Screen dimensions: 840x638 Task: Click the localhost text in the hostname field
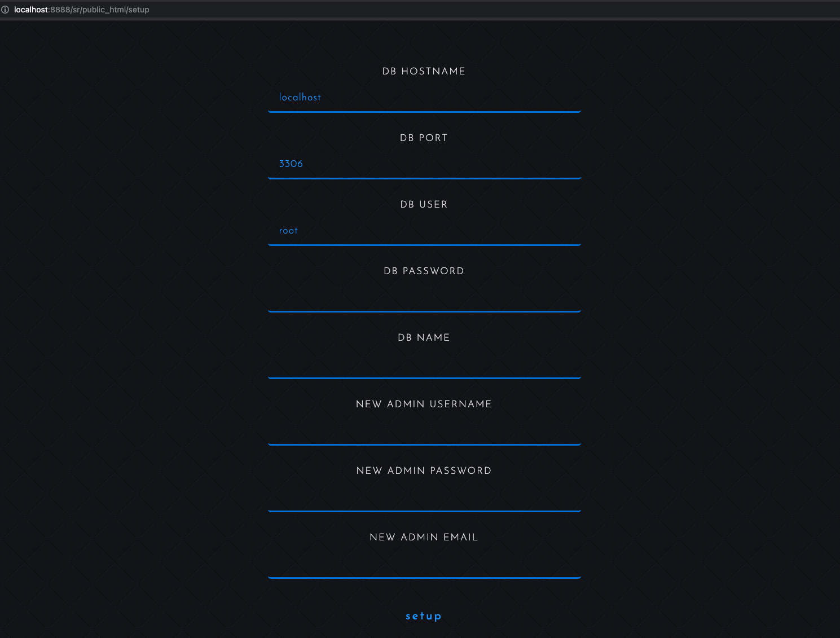pos(300,97)
